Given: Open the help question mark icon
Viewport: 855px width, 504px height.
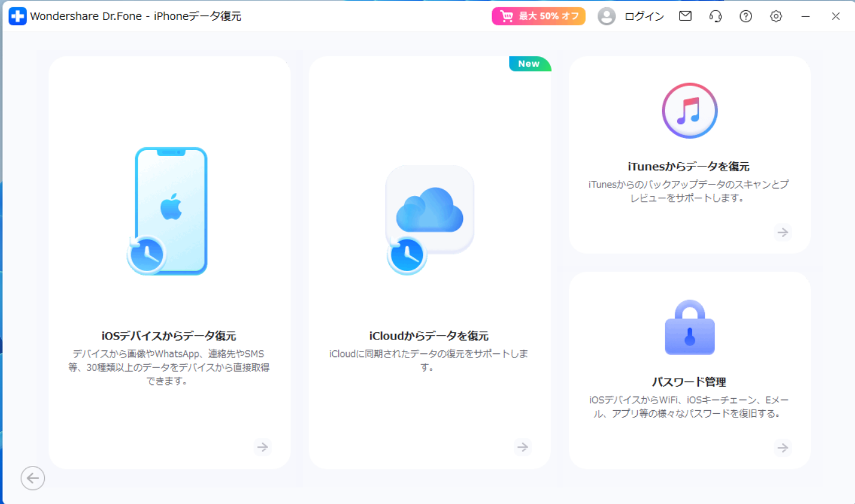Looking at the screenshot, I should point(745,16).
